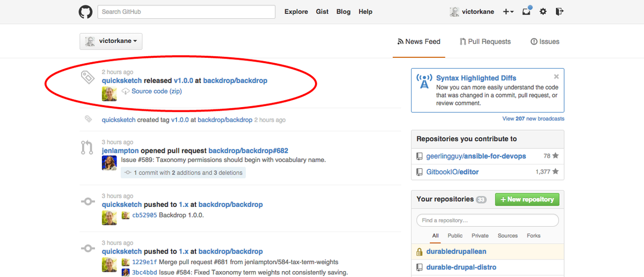Open commit cb52905

click(x=144, y=215)
